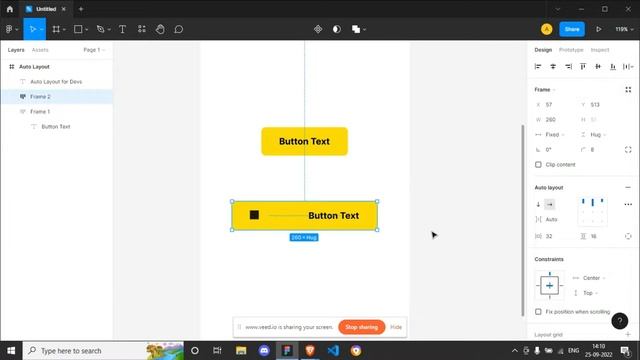Image resolution: width=640 pixels, height=360 pixels.
Task: Add a layout grid
Action: [628, 335]
